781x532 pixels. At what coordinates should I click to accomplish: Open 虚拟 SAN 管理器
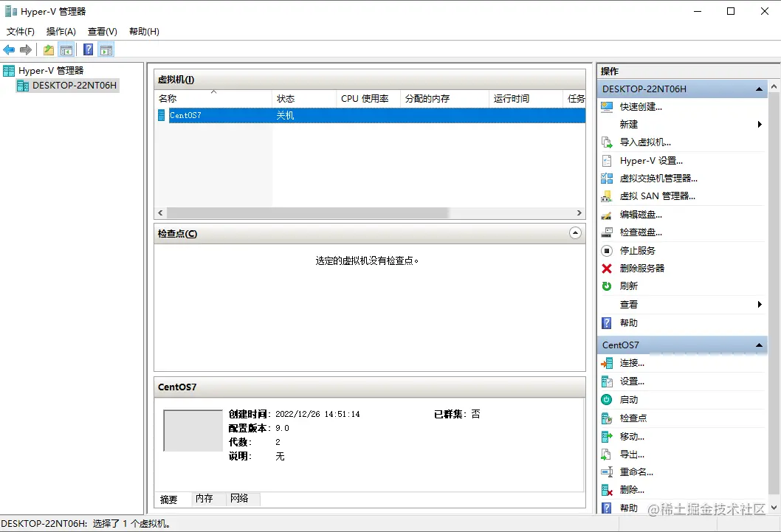pyautogui.click(x=606, y=196)
